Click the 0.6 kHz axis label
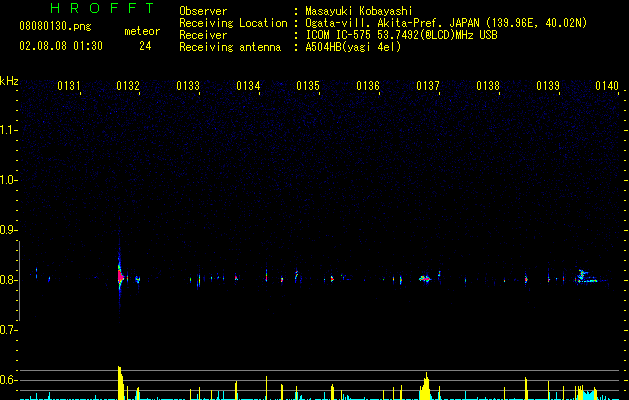Screen dimensions: 629x400 click(8, 380)
